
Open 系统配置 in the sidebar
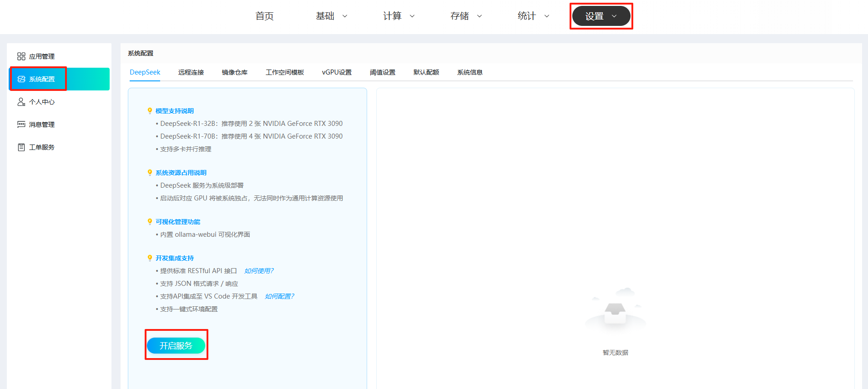pos(59,79)
